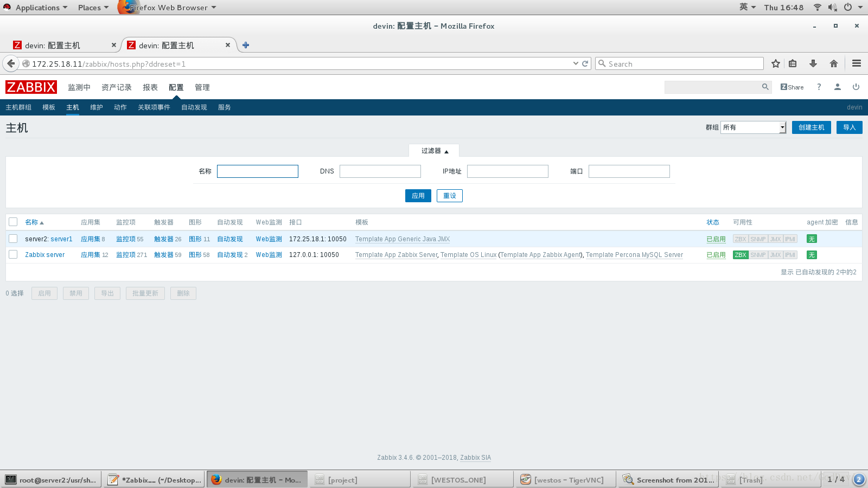Click the SNMP badge for Zabbix server row
Image resolution: width=868 pixels, height=488 pixels.
pos(758,255)
